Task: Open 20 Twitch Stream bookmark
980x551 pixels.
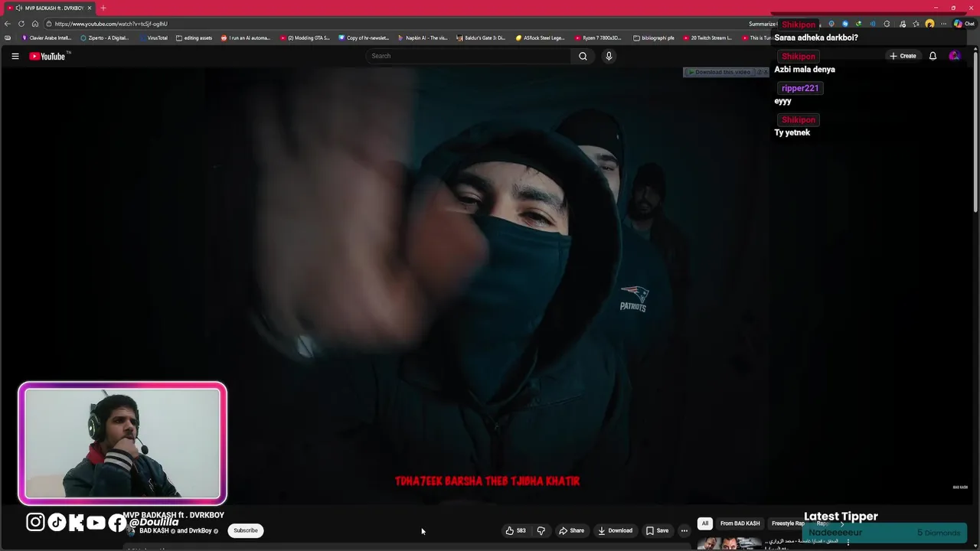Action: [x=707, y=37]
